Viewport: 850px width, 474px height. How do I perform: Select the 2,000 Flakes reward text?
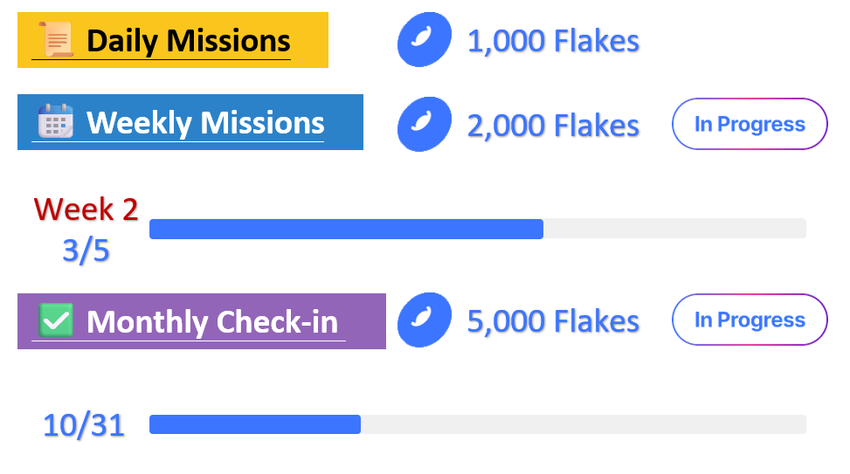[553, 125]
